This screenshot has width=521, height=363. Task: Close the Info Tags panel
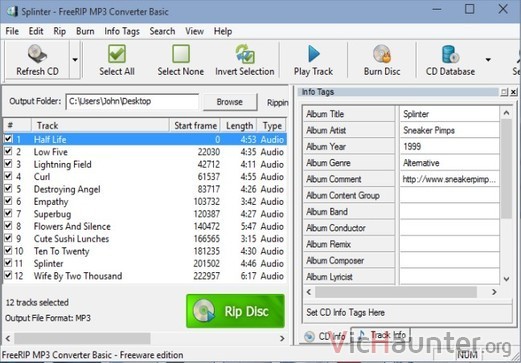[x=513, y=92]
